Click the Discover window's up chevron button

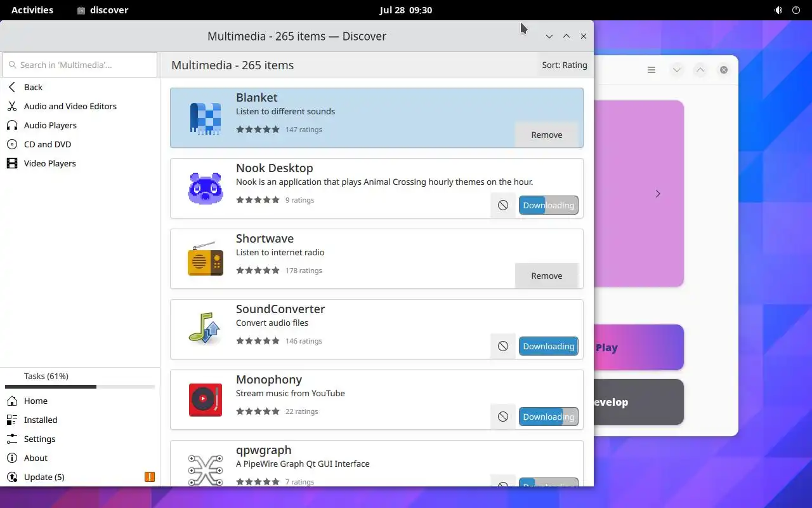click(x=566, y=36)
